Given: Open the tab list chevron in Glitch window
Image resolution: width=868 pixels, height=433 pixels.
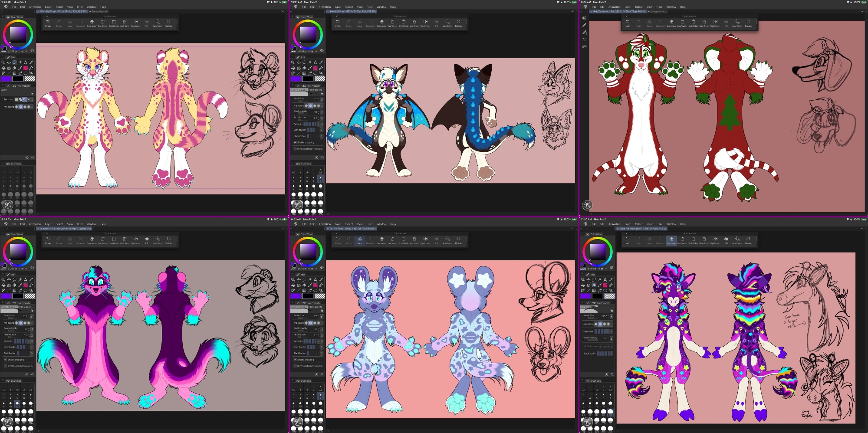Looking at the screenshot, I should (x=283, y=12).
